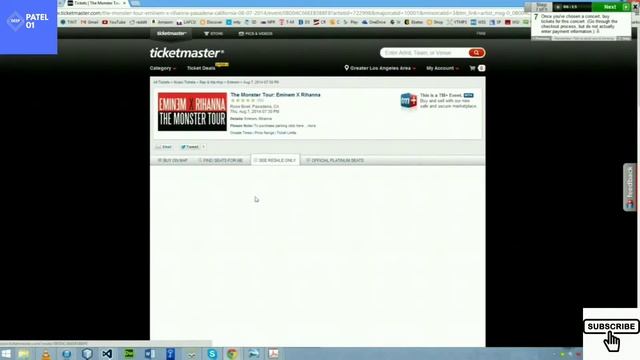Click the browser address bar
Screen dimensions: 640x360
292,13
